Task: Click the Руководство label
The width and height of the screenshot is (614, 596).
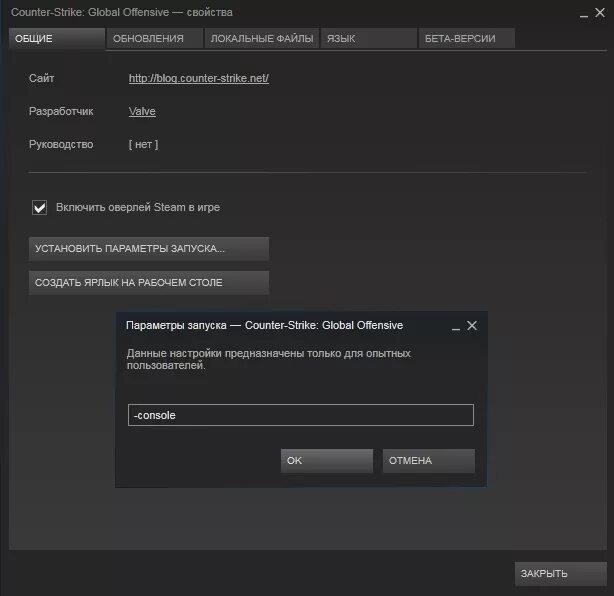Action: click(x=61, y=144)
